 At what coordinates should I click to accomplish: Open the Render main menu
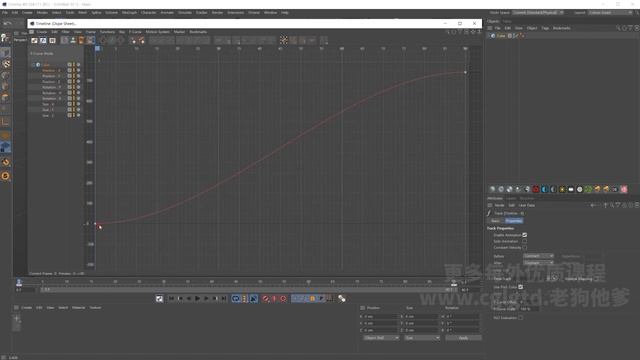click(x=217, y=13)
